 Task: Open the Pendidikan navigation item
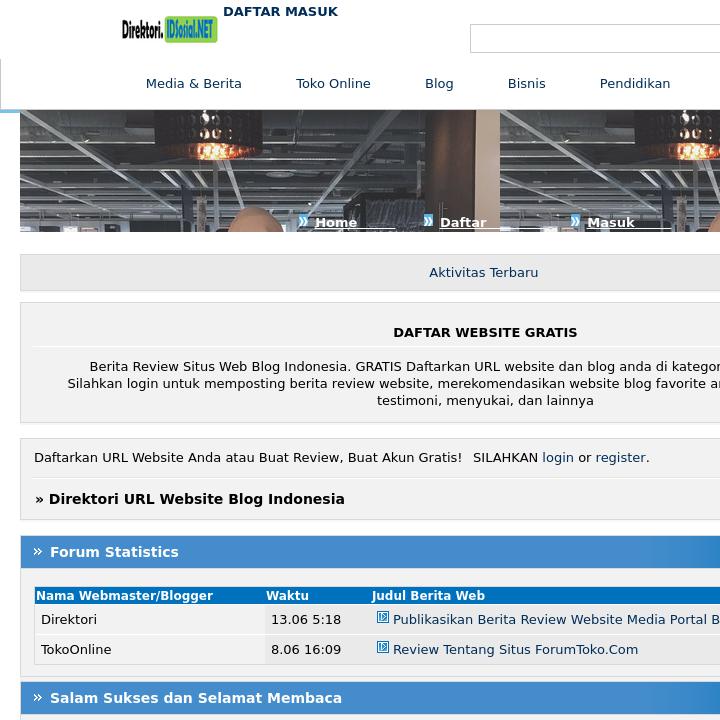(x=634, y=84)
